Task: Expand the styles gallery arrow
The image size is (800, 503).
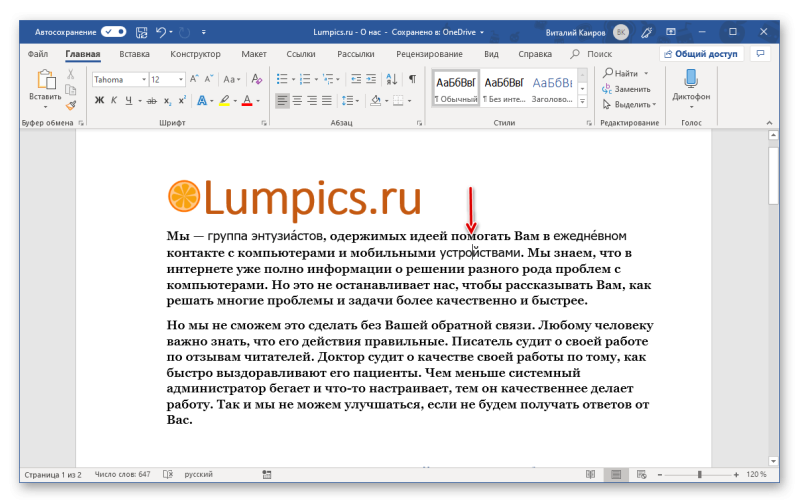Action: [x=583, y=101]
